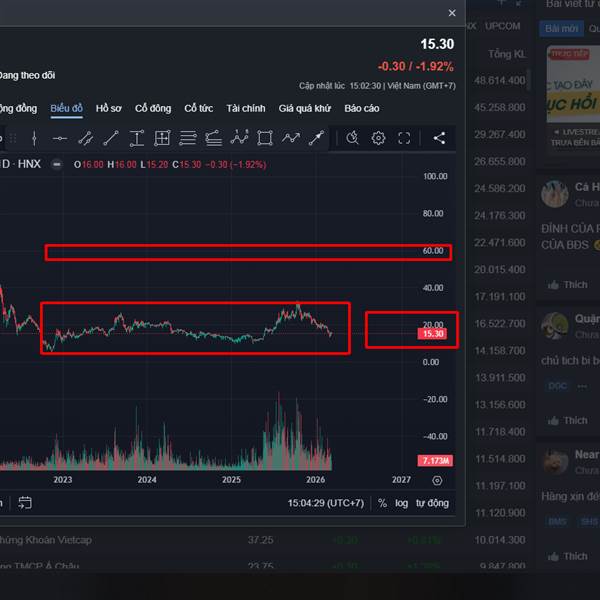The height and width of the screenshot is (600, 600).
Task: Select the price range measure tool
Action: [x=137, y=138]
